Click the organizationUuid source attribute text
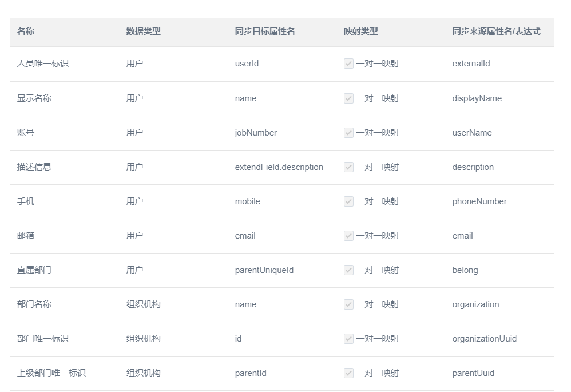Screen dimensions: 571x392 point(484,339)
